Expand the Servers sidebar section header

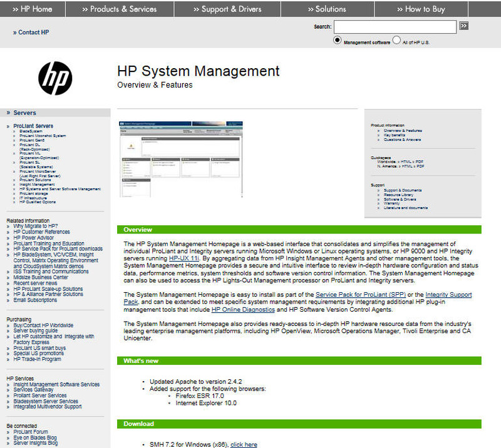coord(24,113)
